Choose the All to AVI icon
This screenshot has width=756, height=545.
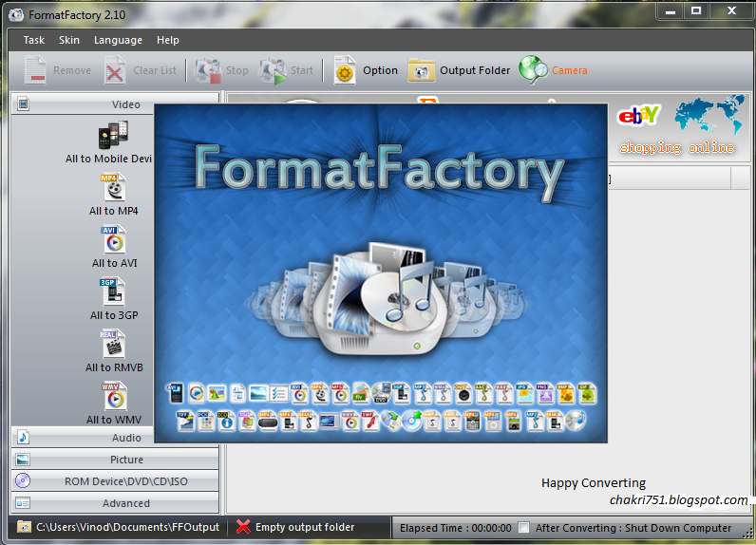[x=114, y=239]
